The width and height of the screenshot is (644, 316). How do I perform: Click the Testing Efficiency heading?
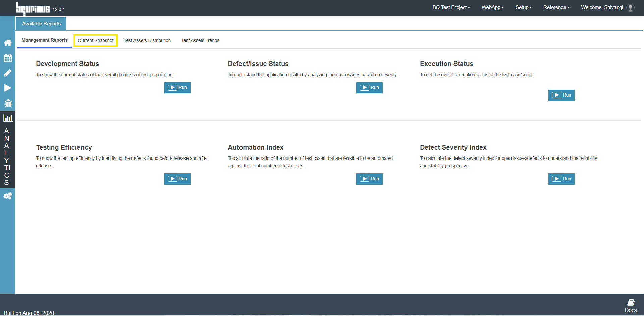click(x=64, y=147)
